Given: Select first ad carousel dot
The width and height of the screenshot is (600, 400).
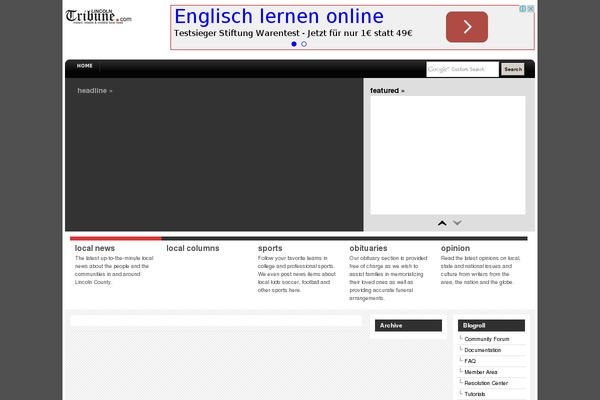Looking at the screenshot, I should pos(294,44).
